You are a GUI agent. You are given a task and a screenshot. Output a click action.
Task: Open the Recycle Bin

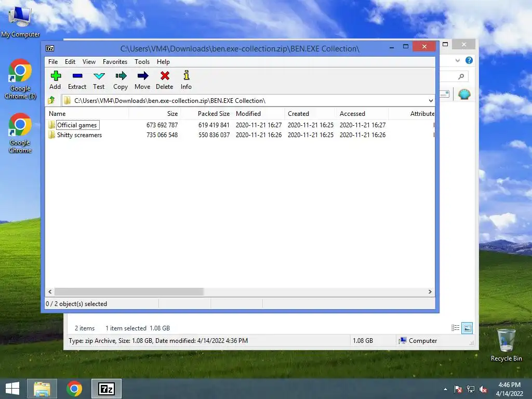pos(506,345)
